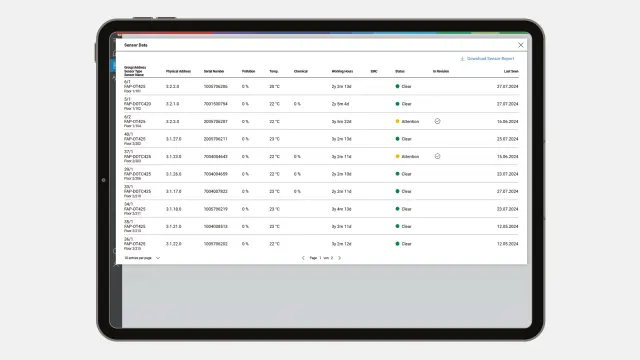The height and width of the screenshot is (360, 640).
Task: Sort by Physical Address column header
Action: coord(178,71)
